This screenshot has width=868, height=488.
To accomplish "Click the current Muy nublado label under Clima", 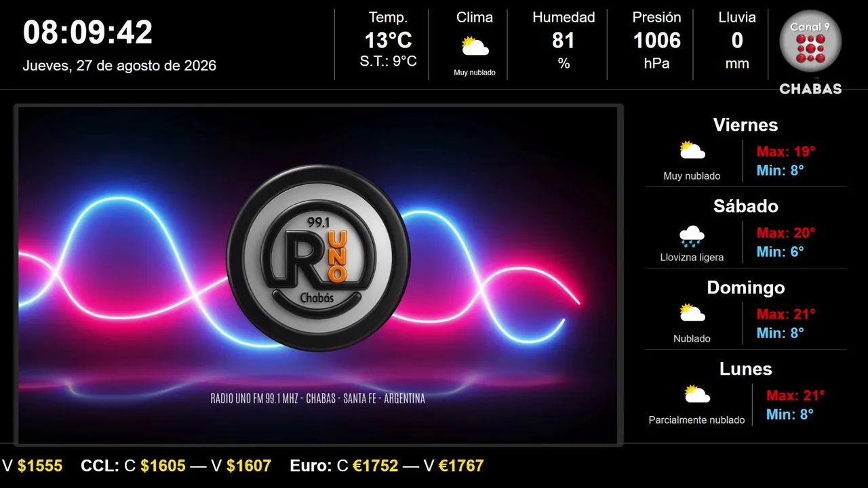I will pos(475,73).
